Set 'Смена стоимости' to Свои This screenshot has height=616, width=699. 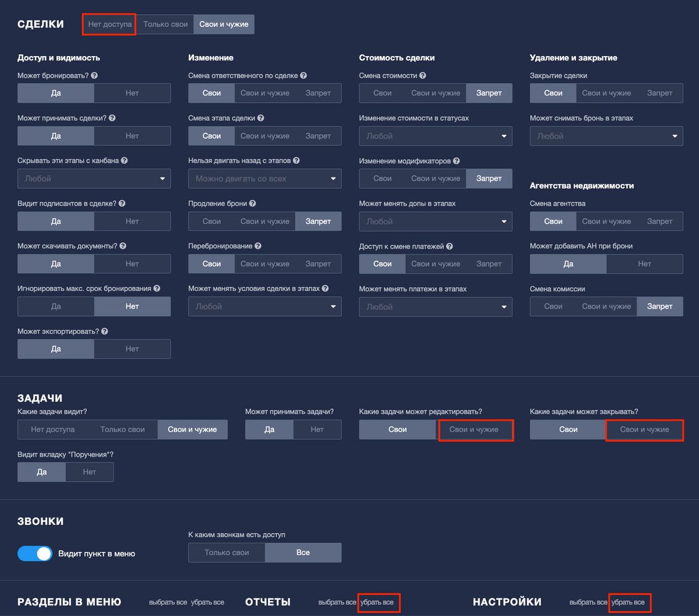click(x=382, y=93)
